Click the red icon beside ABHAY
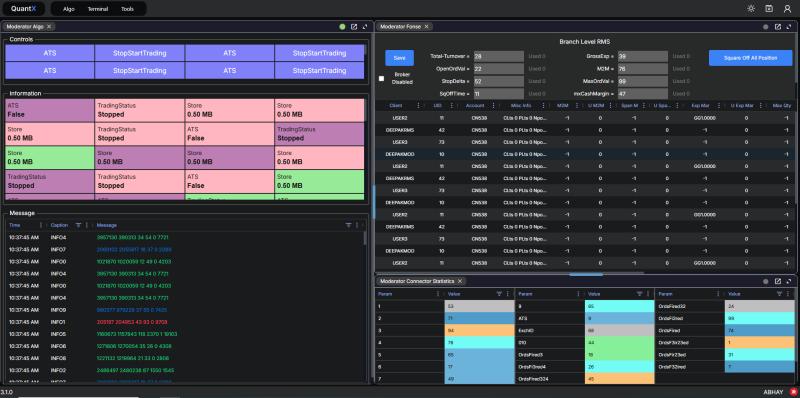 click(793, 392)
